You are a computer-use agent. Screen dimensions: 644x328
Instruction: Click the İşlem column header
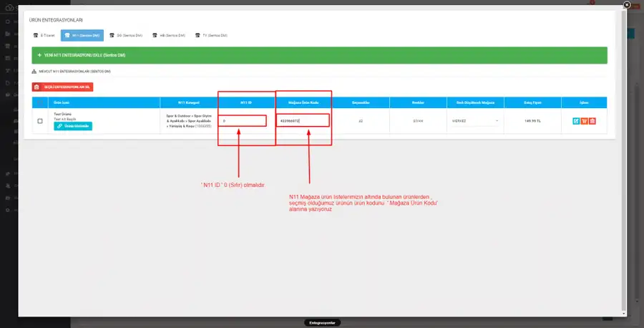[584, 102]
